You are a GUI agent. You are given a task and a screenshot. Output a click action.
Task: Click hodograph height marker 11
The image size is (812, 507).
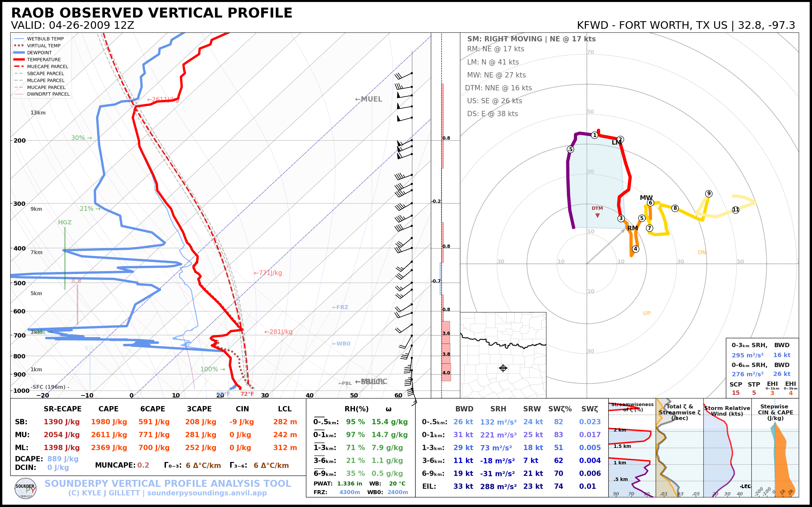coord(736,210)
